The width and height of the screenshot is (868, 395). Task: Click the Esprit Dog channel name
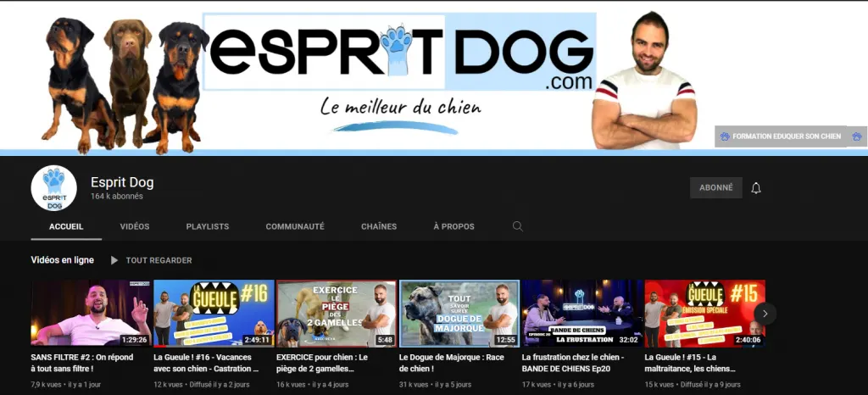(x=122, y=182)
